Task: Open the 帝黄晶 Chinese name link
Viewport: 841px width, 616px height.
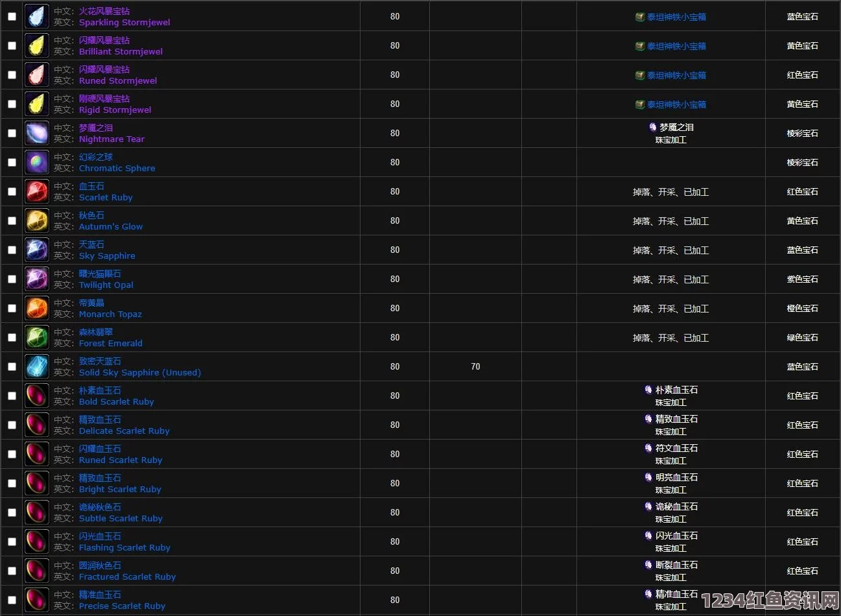Action: (91, 303)
